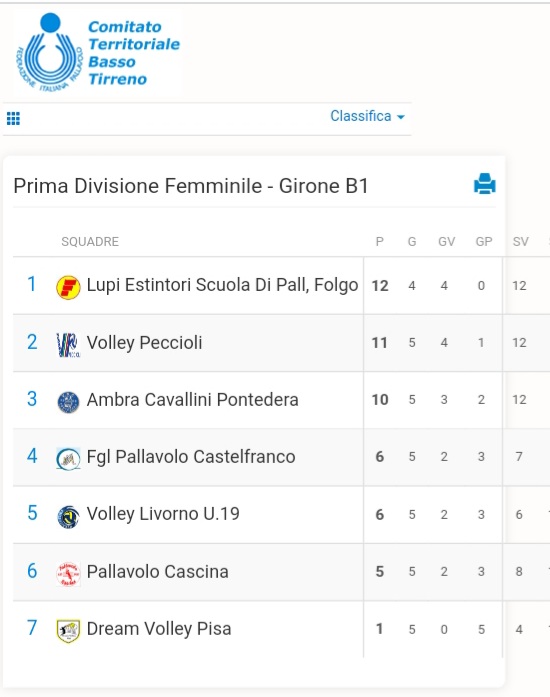Click Lupi Estintori team logo

point(68,287)
